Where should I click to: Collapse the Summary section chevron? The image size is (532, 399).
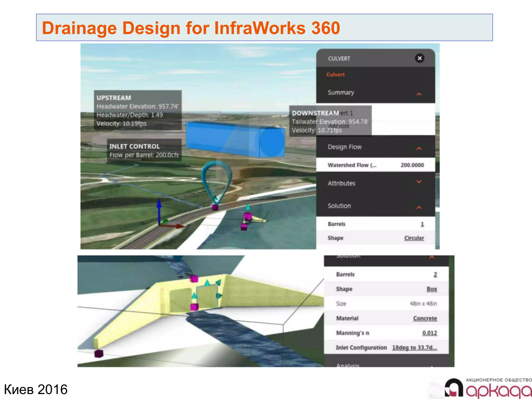(419, 94)
